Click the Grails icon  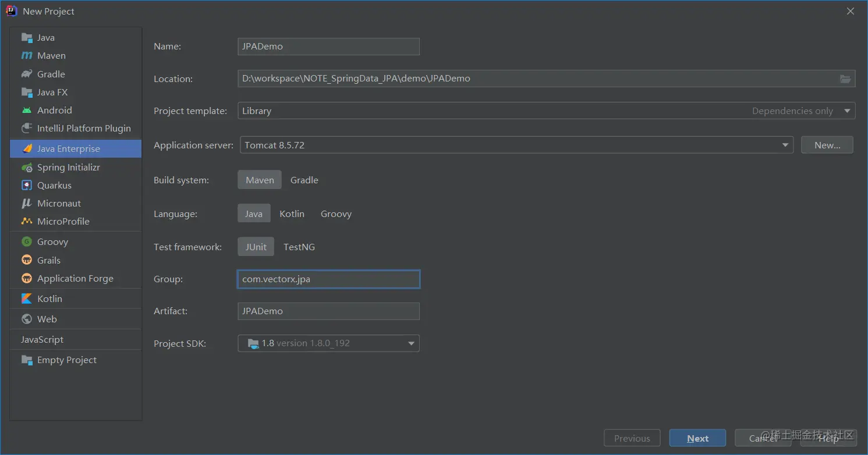point(27,260)
